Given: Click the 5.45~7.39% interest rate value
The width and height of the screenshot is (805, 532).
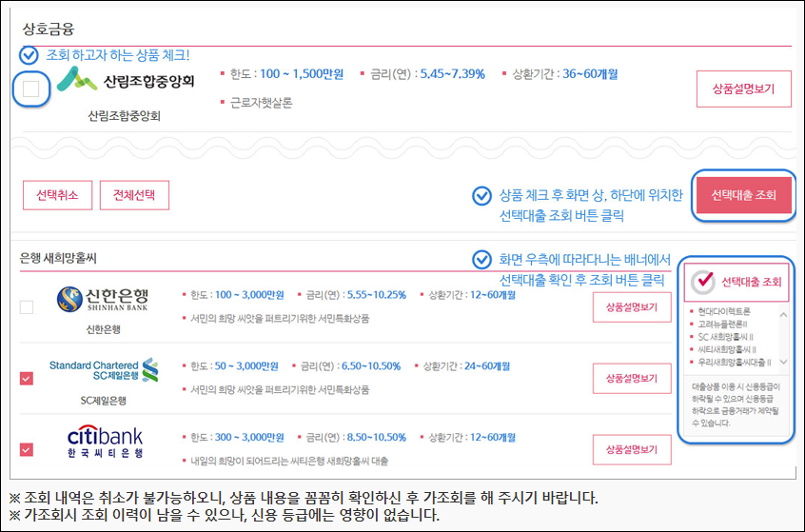Looking at the screenshot, I should (452, 74).
